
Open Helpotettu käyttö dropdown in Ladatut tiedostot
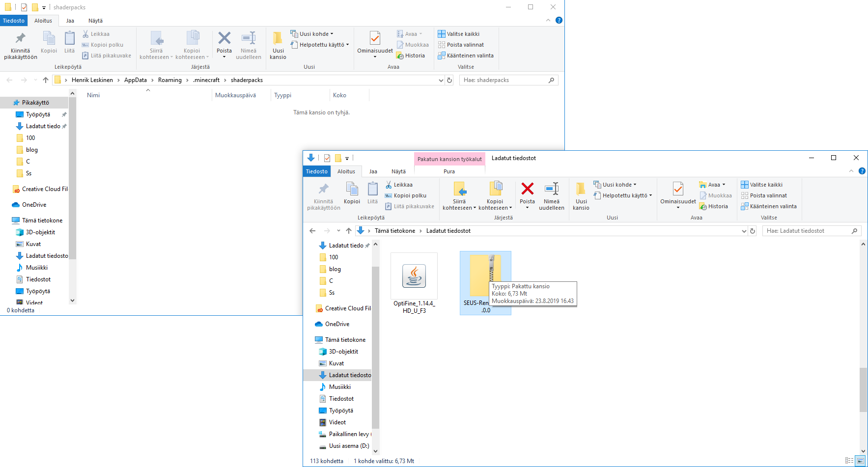click(623, 195)
